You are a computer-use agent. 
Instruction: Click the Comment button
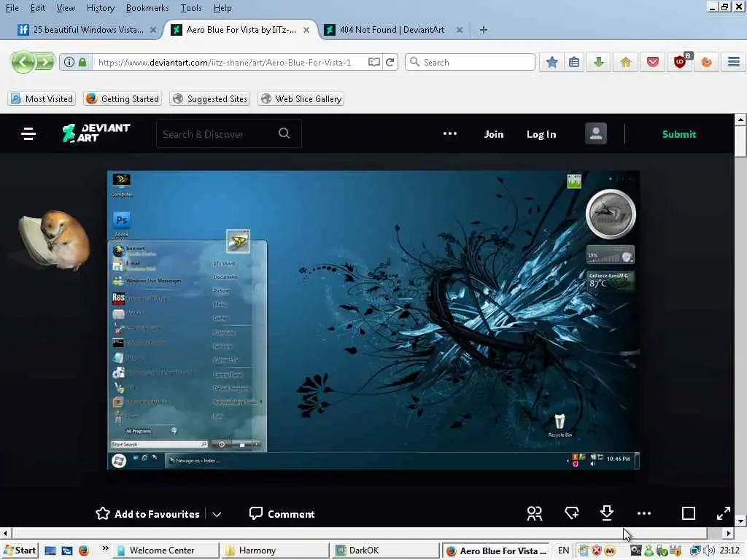coord(282,514)
